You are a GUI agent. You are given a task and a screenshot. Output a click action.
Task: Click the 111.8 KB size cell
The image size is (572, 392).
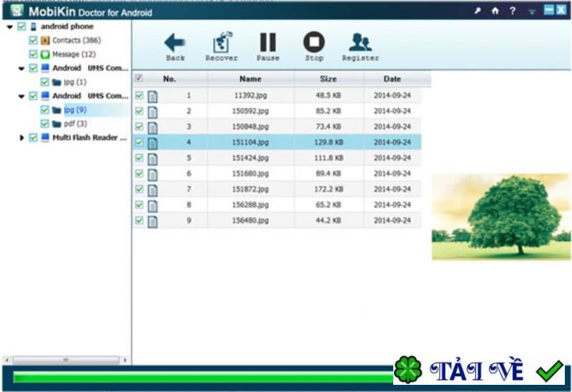click(329, 157)
